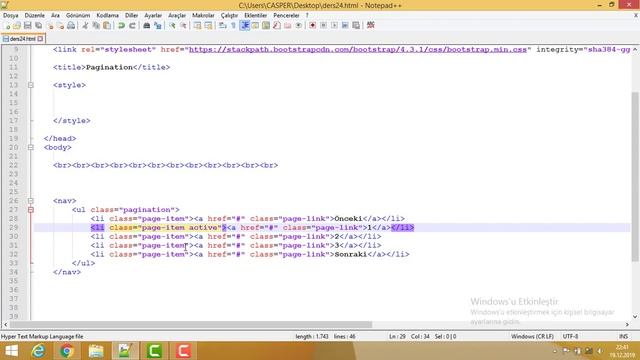Toggle Folder as Workspace panel icon
Screen dimensions: 640x360
point(288,25)
